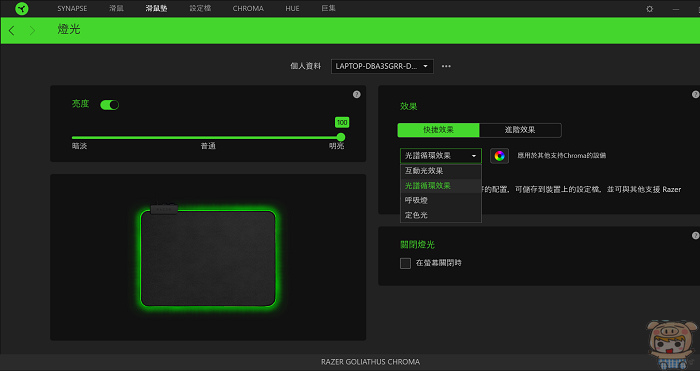Screen dimensions: 700x371
Task: Select 呼吸燈 effect option
Action: pyautogui.click(x=441, y=200)
